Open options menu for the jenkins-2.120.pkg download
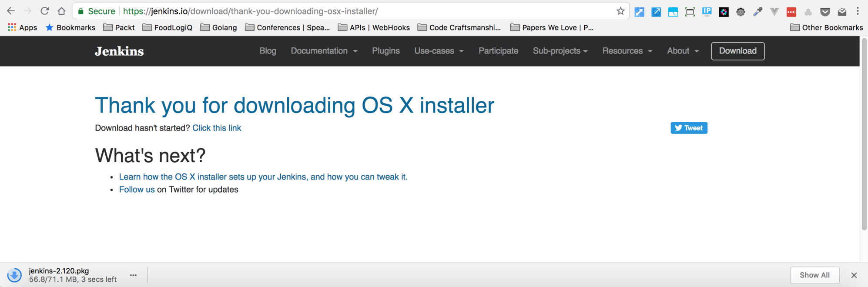The height and width of the screenshot is (287, 868). click(133, 275)
